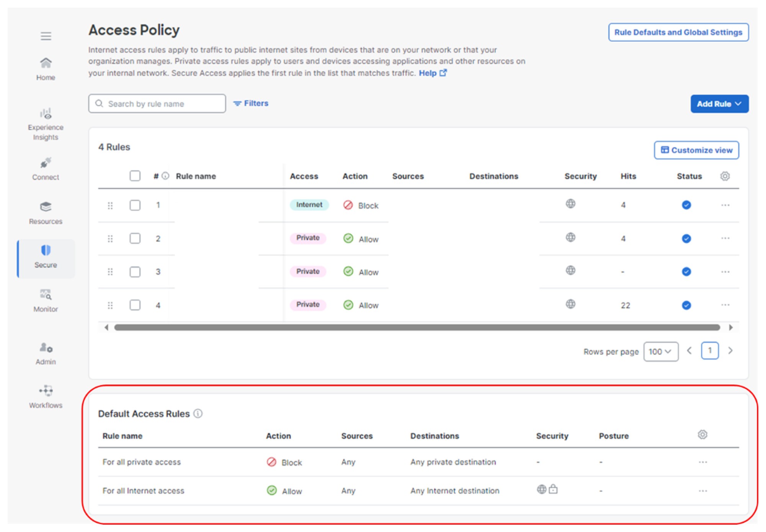Image resolution: width=766 pixels, height=532 pixels.
Task: Click security icons of Internet access default rule
Action: [x=547, y=489]
